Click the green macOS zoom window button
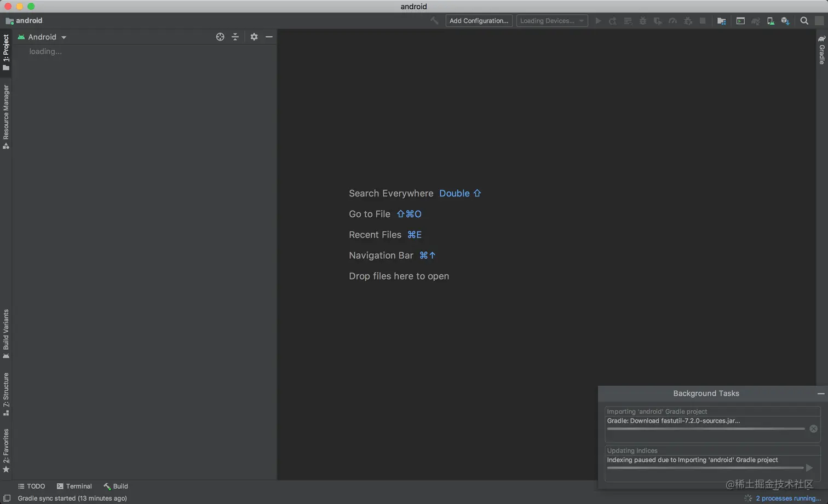This screenshot has width=828, height=504. click(x=31, y=6)
